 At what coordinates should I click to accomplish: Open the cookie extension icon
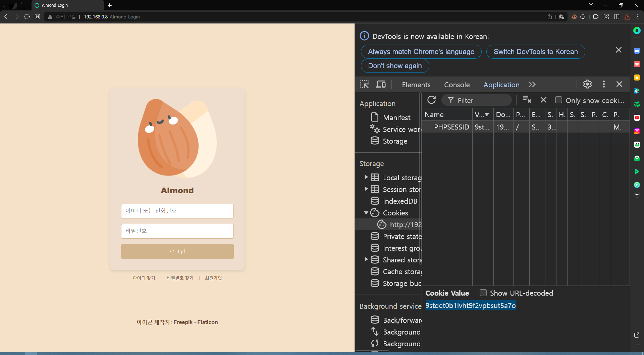click(x=574, y=17)
